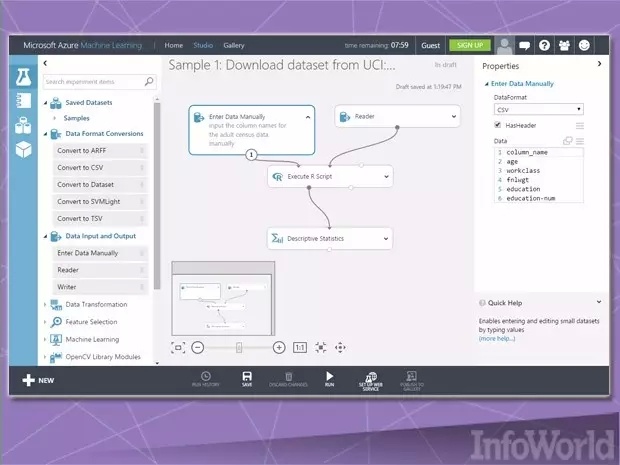This screenshot has height=465, width=620.
Task: Click the Execute R Script node
Action: (x=330, y=176)
